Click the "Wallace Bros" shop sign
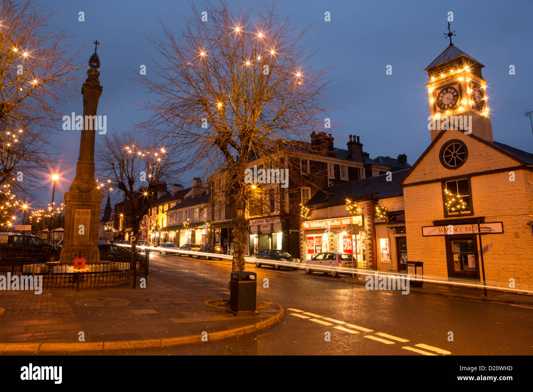This screenshot has height=392, width=533. 462,228
